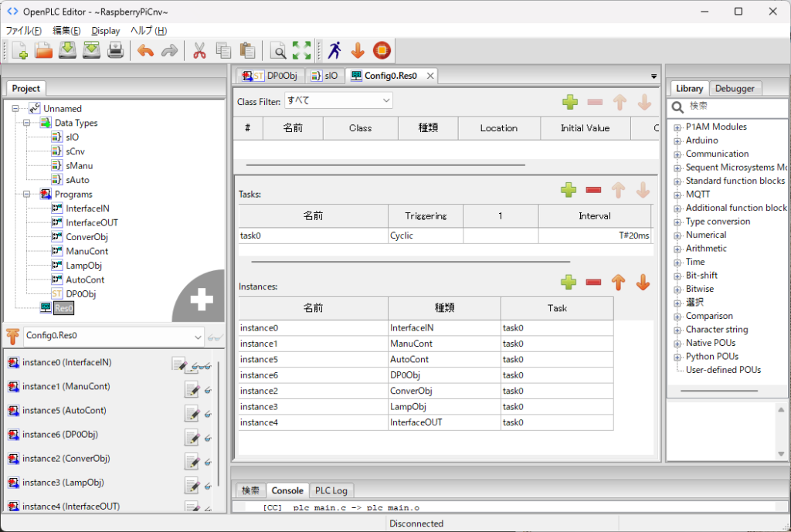This screenshot has height=532, width=791.
Task: Collapse the Unnamed project tree node
Action: coord(15,108)
